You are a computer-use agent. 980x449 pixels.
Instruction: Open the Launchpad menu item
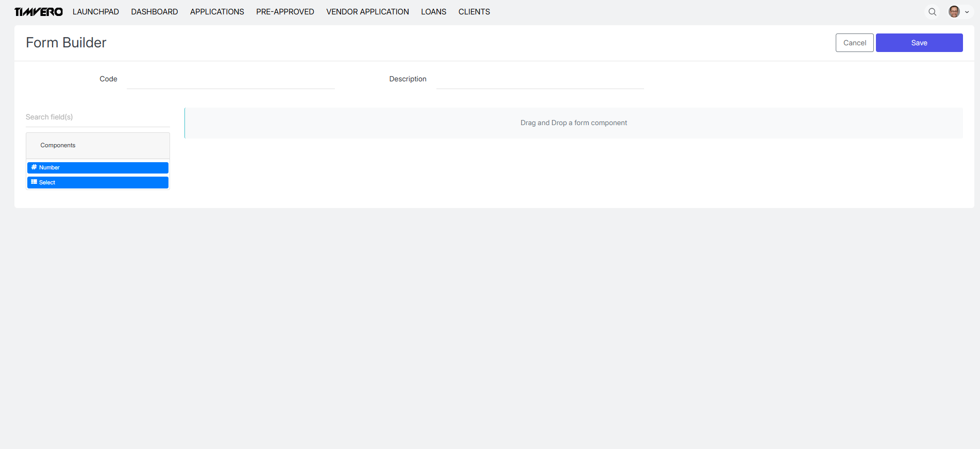[96, 12]
